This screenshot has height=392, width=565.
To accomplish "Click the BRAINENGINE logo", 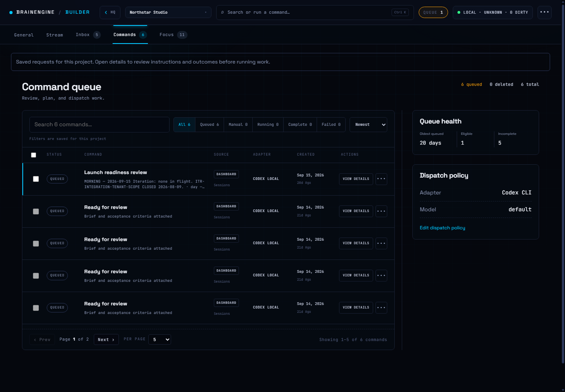I will pos(32,13).
